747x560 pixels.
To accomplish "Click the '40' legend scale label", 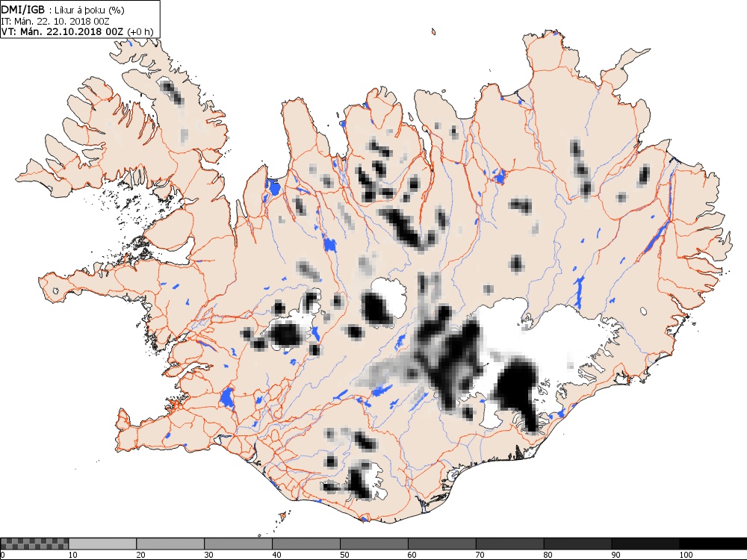I will [277, 555].
